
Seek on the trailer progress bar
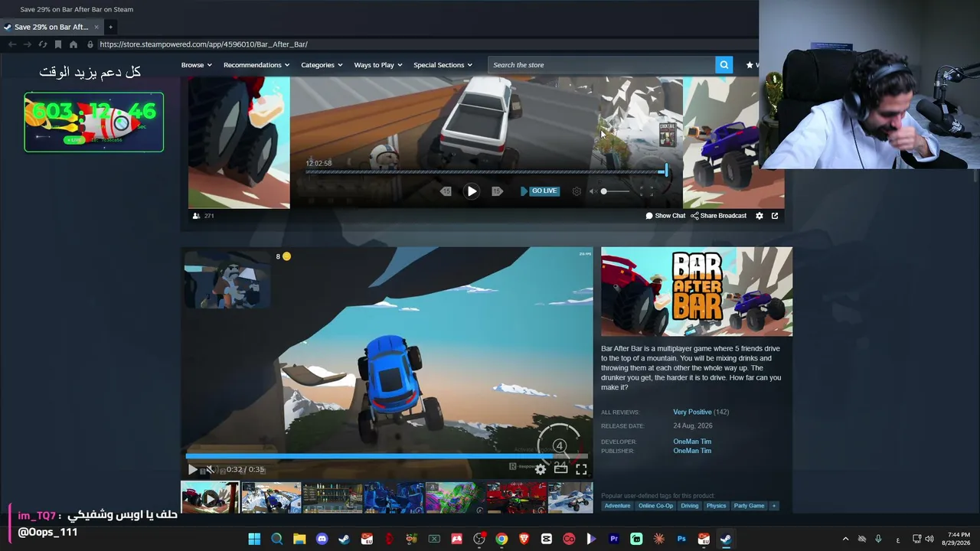(x=387, y=456)
